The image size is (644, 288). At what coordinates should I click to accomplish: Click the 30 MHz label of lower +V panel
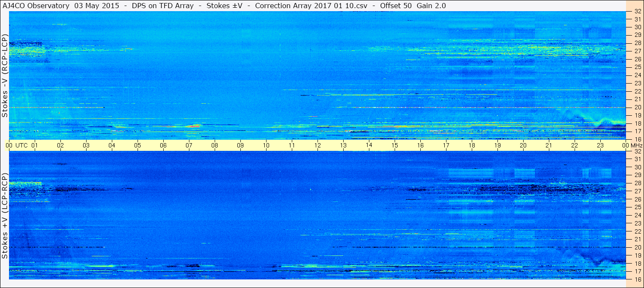click(637, 167)
